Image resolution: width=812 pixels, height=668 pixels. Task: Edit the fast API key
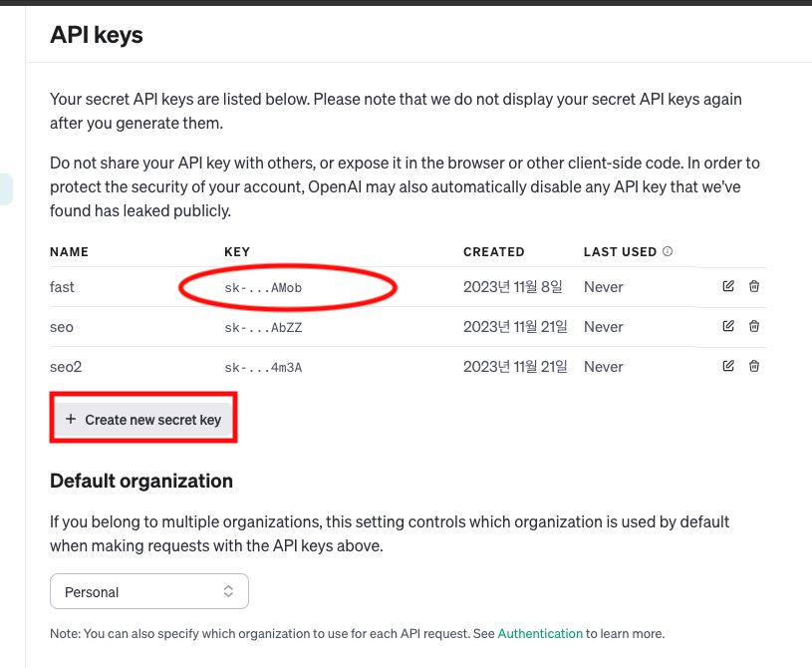[x=728, y=286]
